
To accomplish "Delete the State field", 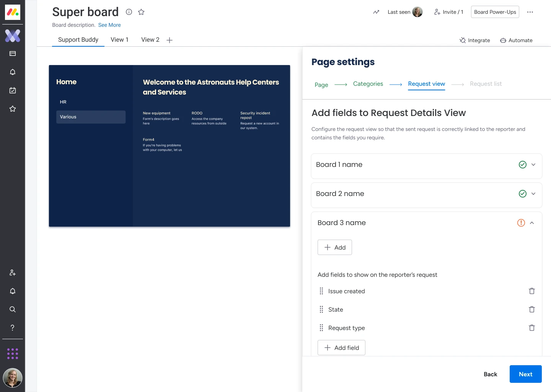I will pos(532,309).
